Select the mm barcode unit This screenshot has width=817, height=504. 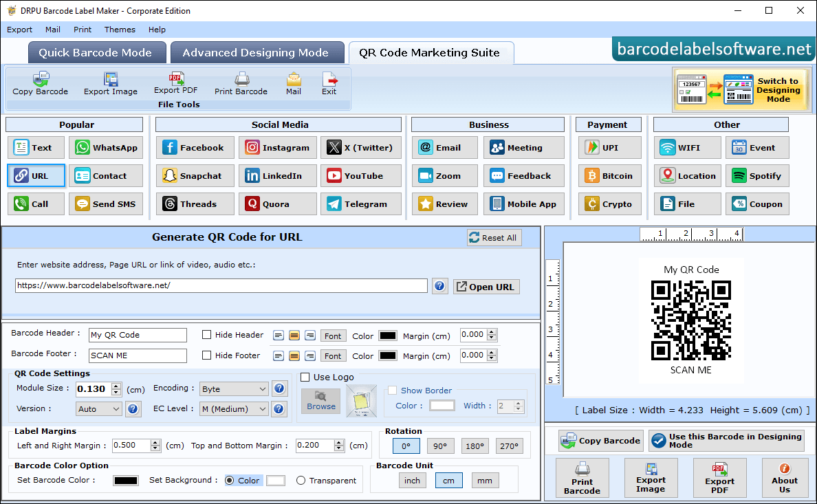click(x=485, y=481)
